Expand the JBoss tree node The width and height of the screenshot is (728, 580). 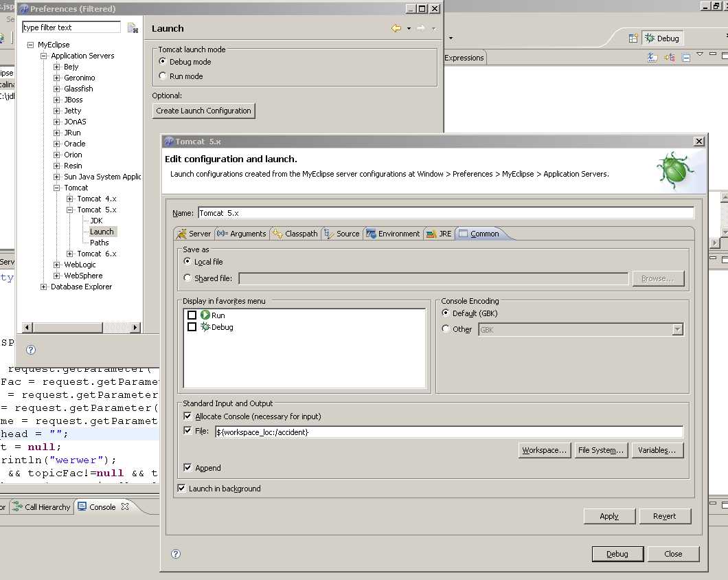[57, 100]
